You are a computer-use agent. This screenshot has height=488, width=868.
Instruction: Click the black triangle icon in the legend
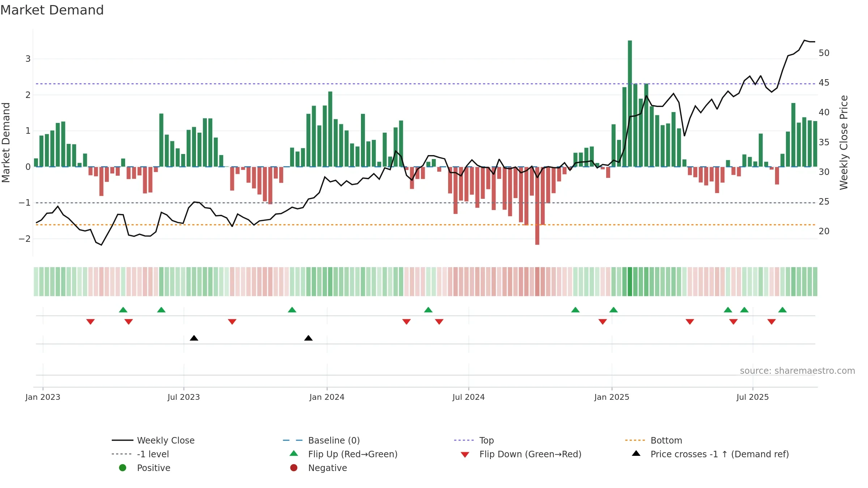[x=636, y=453]
